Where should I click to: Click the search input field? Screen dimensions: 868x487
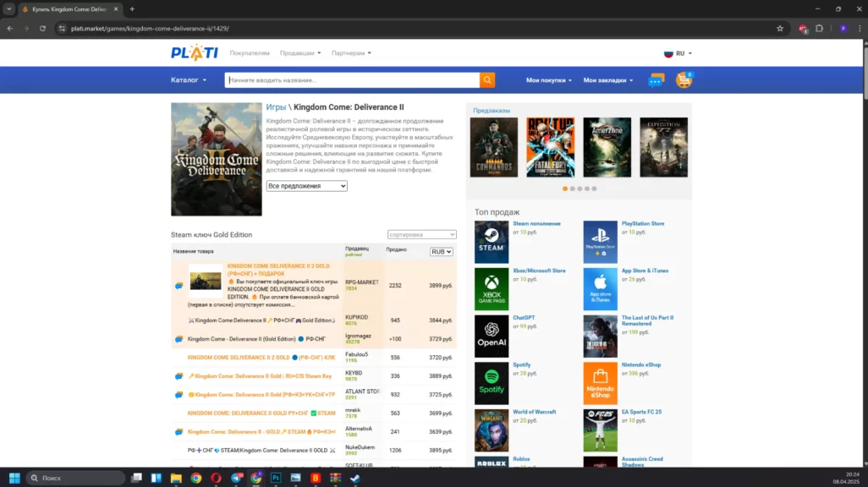point(352,80)
